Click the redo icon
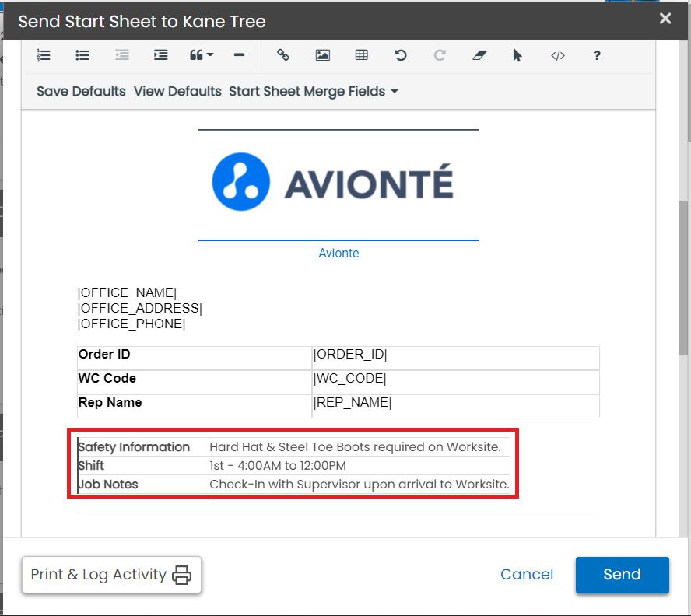Image resolution: width=691 pixels, height=616 pixels. (x=440, y=55)
